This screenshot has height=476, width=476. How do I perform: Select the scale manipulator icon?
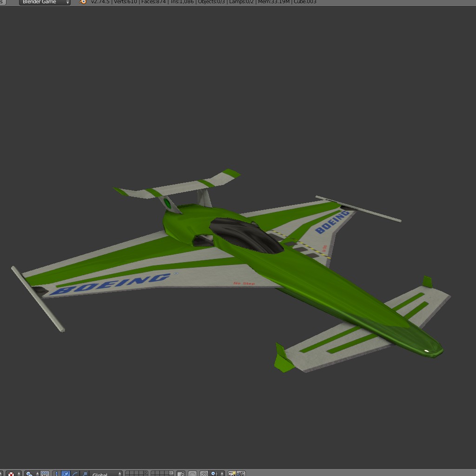click(x=85, y=473)
